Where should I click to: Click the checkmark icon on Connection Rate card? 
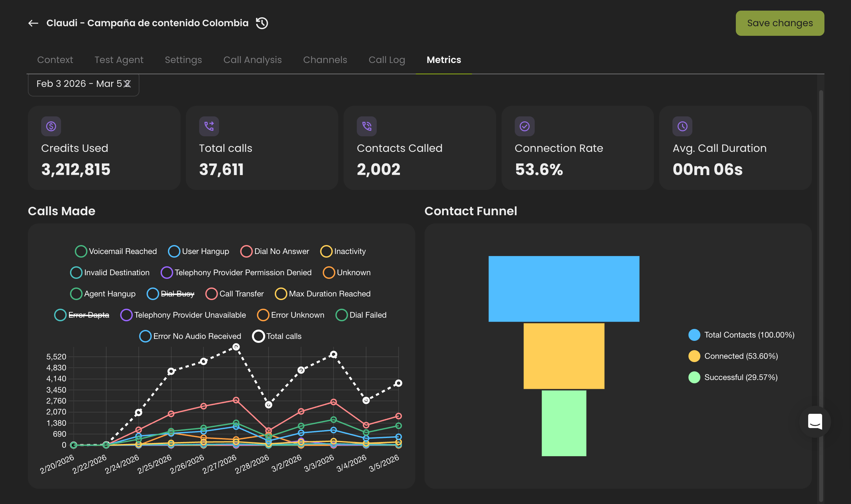pos(524,126)
